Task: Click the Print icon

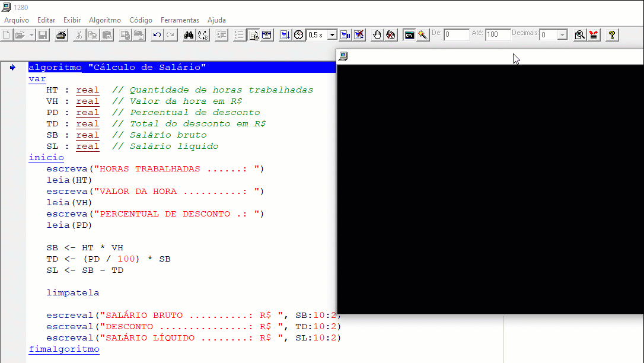Action: coord(61,35)
